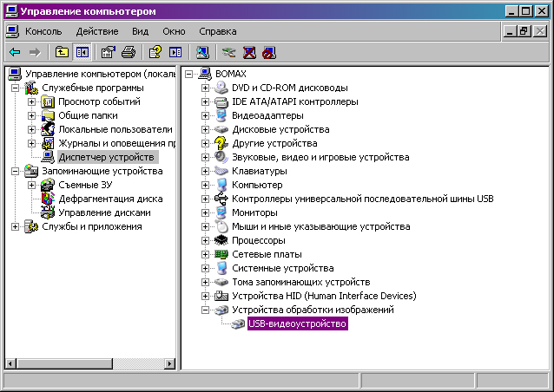The width and height of the screenshot is (554, 392).
Task: Click the Мыши mouse icon
Action: [221, 226]
